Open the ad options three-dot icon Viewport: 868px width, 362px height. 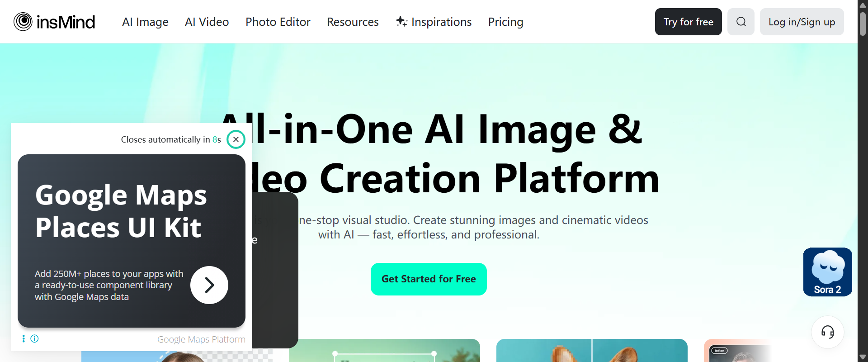pos(24,338)
